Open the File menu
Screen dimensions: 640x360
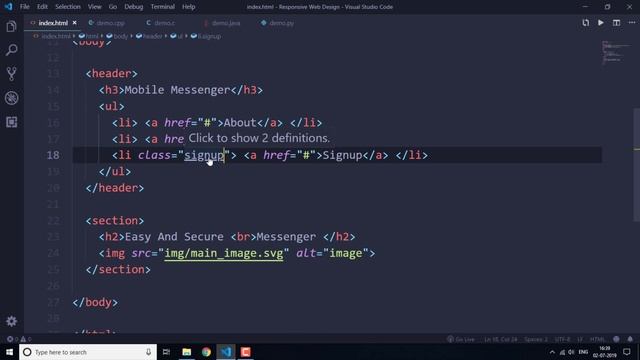pyautogui.click(x=24, y=7)
